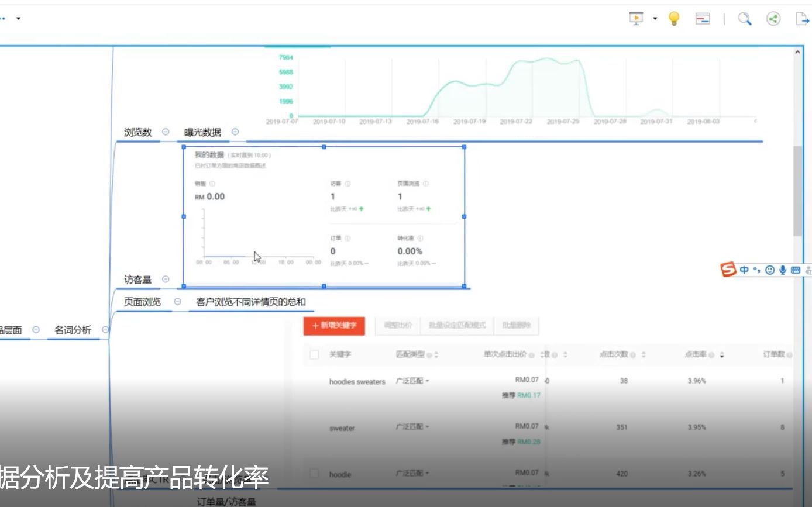The width and height of the screenshot is (812, 507).
Task: Check the checkbox beside hoodies sweaters keyword
Action: 314,381
